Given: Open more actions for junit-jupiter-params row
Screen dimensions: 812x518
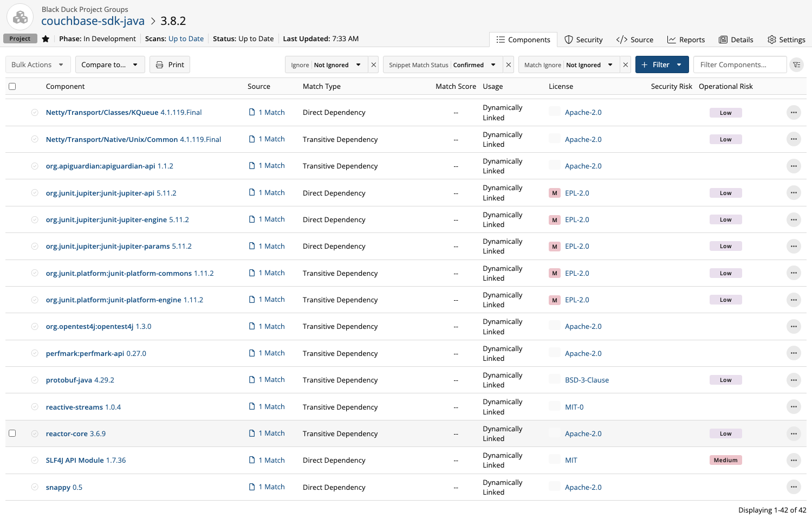Looking at the screenshot, I should (794, 247).
